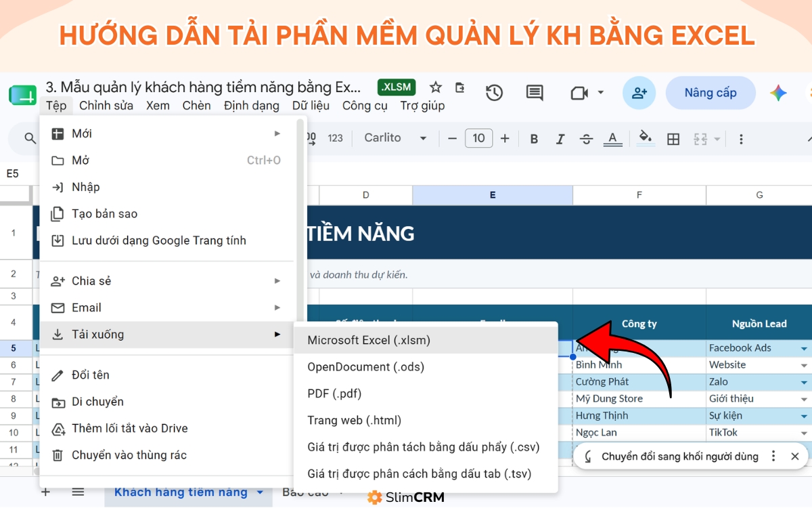Choose Tạo bản sao
This screenshot has height=508, width=812.
coord(167,214)
